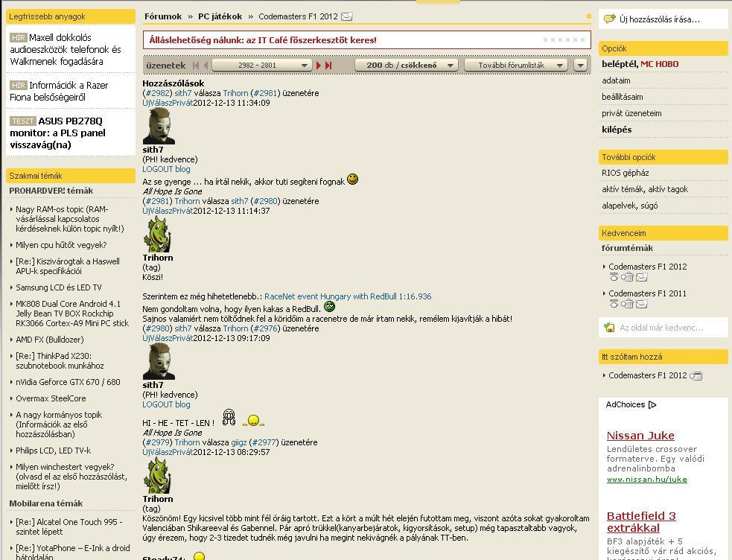The image size is (732, 560).
Task: Click move-up icon under favorite Codemasters F1 2012
Action: point(614,277)
